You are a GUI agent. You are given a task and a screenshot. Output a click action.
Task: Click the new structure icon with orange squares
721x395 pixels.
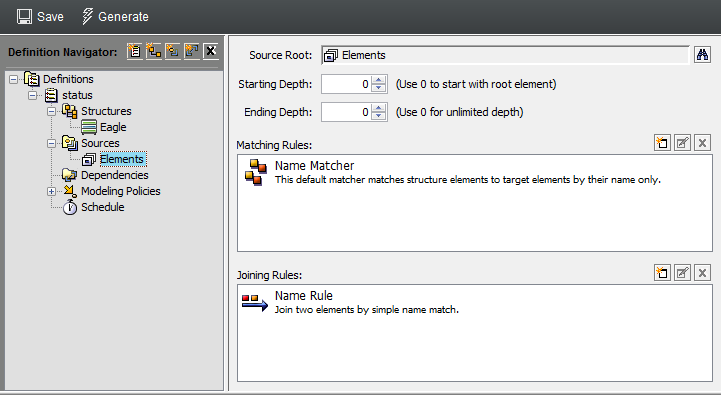tap(154, 51)
